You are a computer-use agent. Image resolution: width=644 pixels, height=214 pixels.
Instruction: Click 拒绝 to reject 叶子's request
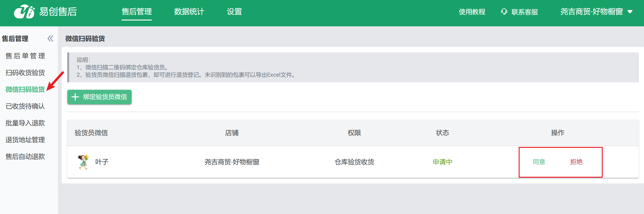(x=576, y=162)
